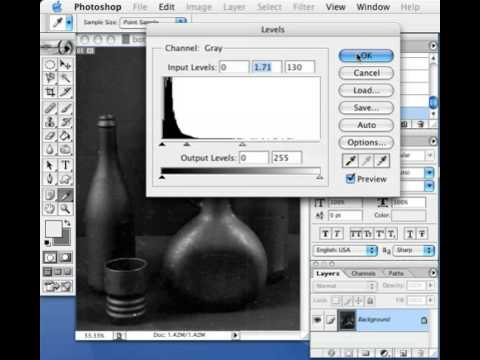Hide the Background layer with eye icon
This screenshot has width=480, height=360.
[x=318, y=320]
